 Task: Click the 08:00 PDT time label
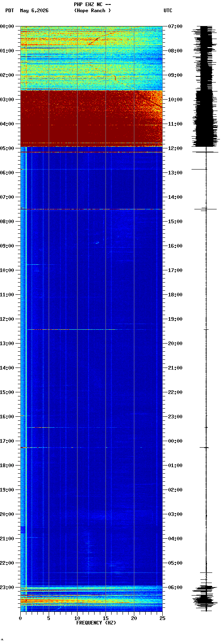click(x=7, y=222)
